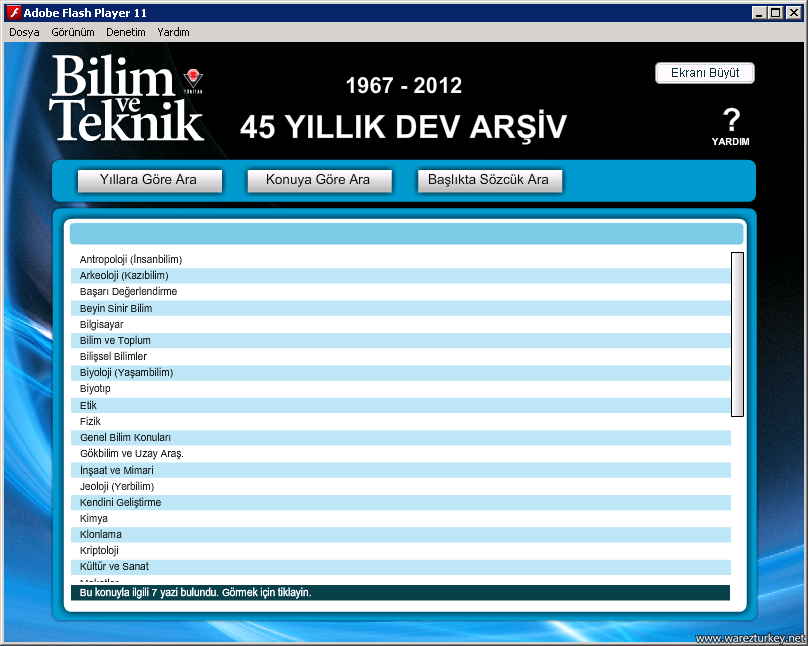Select Jeoloji (Yerbilim) topic
Screen dimensions: 808x646
[401, 486]
